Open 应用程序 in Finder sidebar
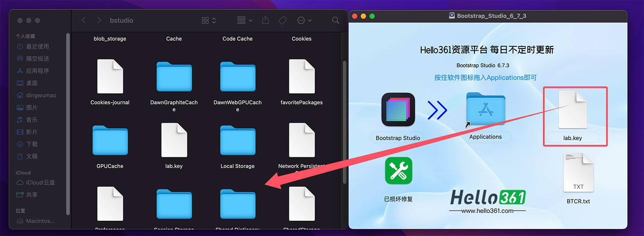 37,70
